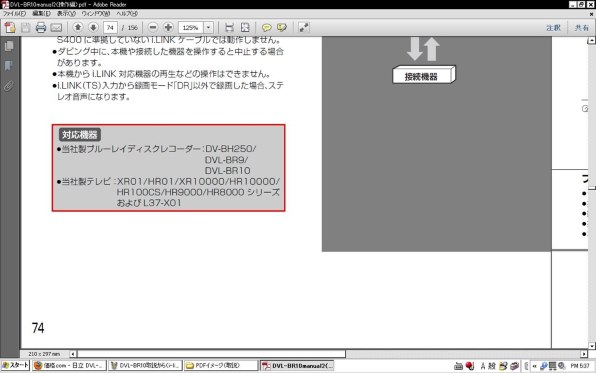This screenshot has width=596, height=373.
Task: Click the および L37-X01 text line
Action: 149,203
